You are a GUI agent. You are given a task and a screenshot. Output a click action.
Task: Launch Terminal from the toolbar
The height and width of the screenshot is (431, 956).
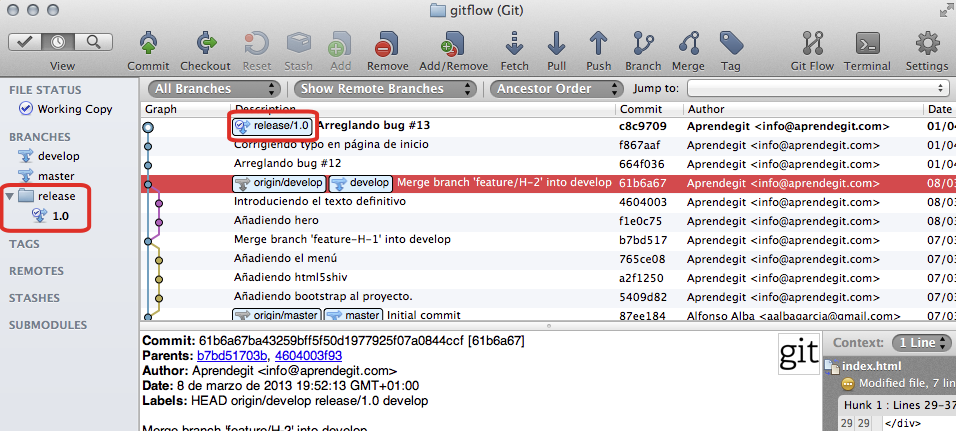pos(867,45)
